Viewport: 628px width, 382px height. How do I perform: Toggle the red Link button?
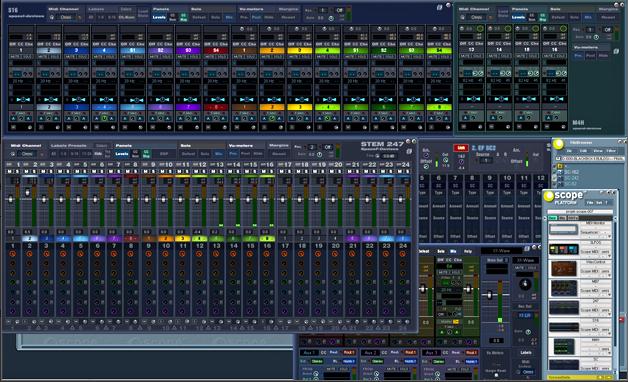[461, 148]
